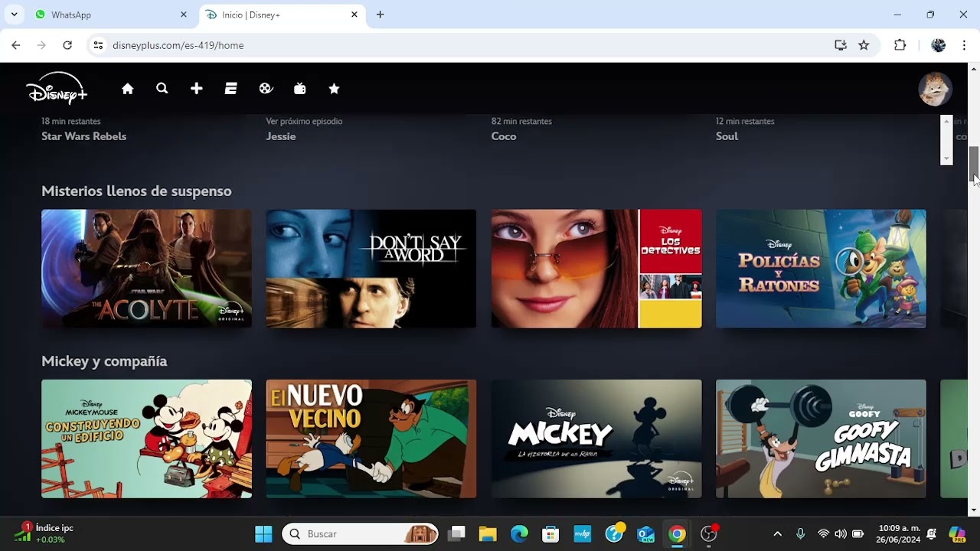Click the star icon in Disney+ navigation
980x551 pixels.
pos(334,89)
